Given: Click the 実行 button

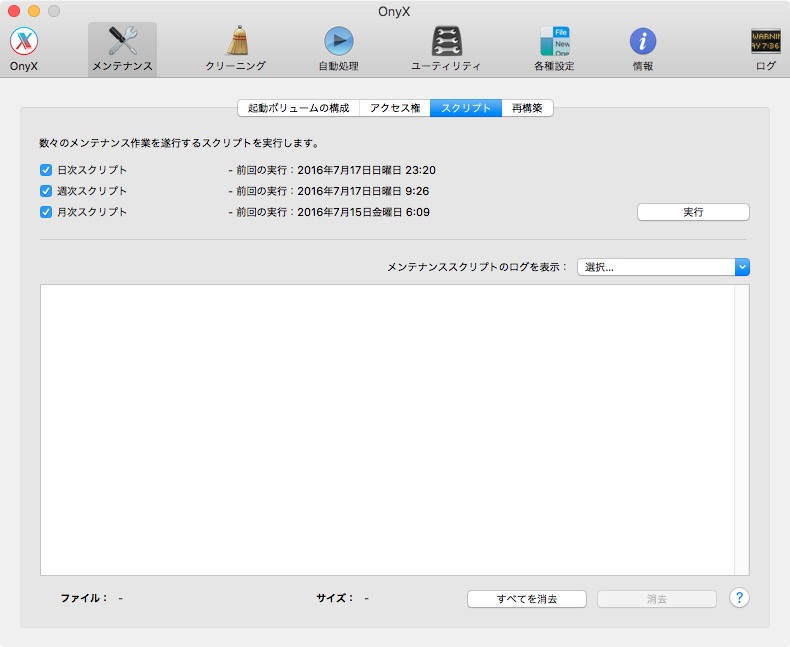Looking at the screenshot, I should pyautogui.click(x=693, y=212).
